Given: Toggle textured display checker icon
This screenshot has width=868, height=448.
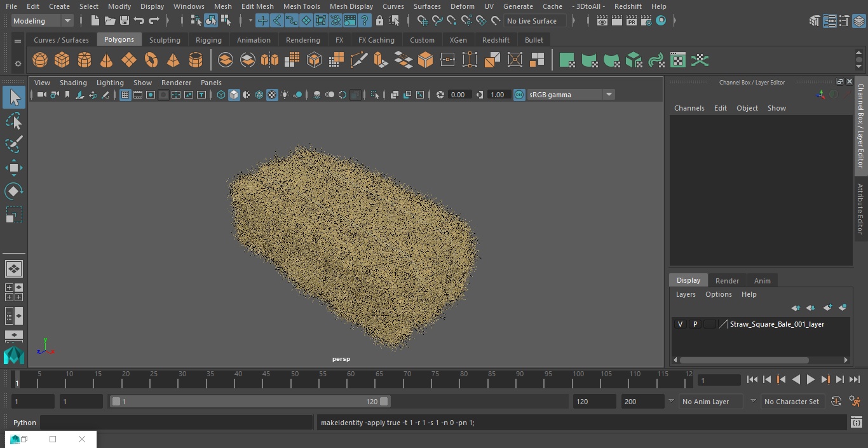Looking at the screenshot, I should pyautogui.click(x=272, y=95).
